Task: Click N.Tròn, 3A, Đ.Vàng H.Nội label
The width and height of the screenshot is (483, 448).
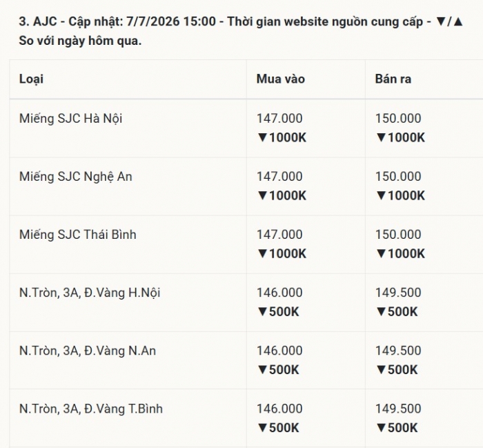Action: pos(90,293)
